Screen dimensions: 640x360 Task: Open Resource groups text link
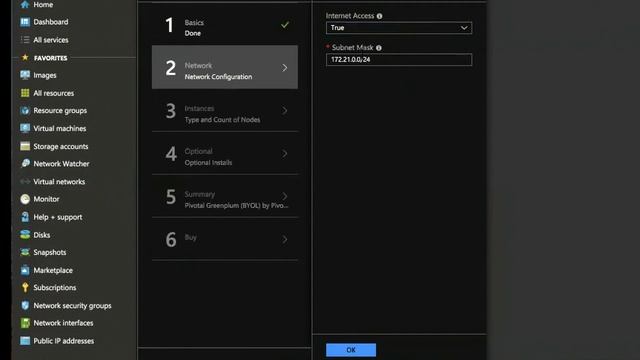click(x=60, y=111)
